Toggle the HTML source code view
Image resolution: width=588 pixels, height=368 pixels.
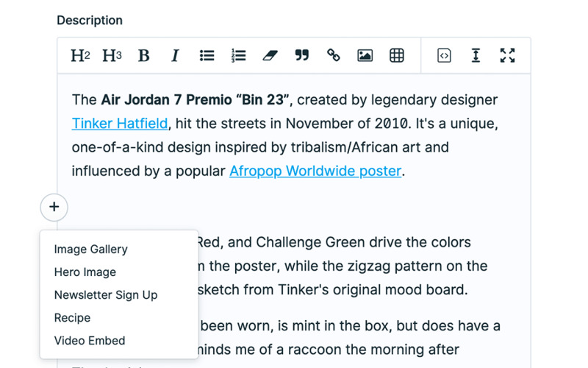click(x=444, y=56)
